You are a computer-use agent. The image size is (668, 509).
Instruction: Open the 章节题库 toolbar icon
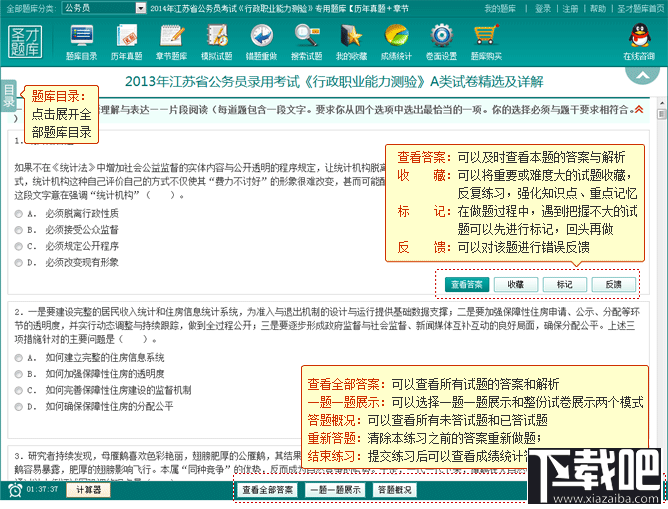tap(171, 42)
